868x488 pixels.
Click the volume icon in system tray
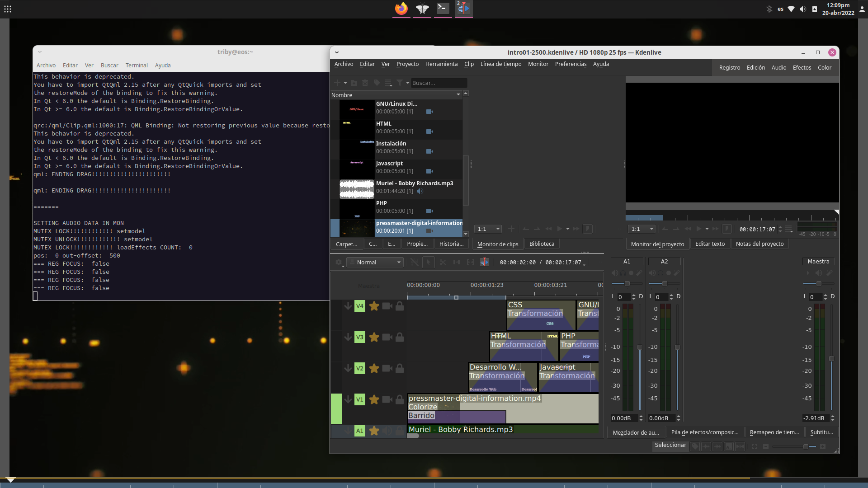(802, 9)
